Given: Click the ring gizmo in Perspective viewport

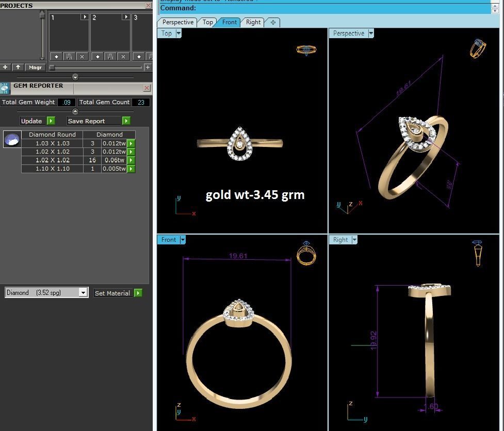Looking at the screenshot, I should 478,49.
